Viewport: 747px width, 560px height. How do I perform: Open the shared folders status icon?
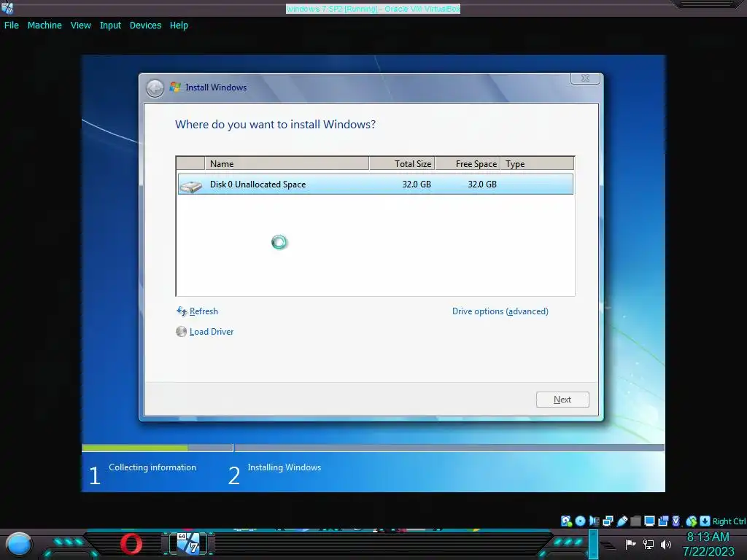[635, 521]
